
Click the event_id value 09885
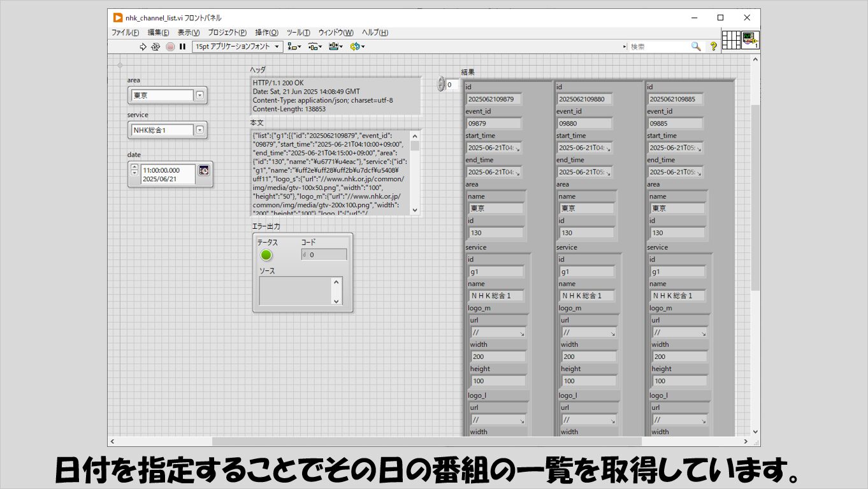point(676,123)
